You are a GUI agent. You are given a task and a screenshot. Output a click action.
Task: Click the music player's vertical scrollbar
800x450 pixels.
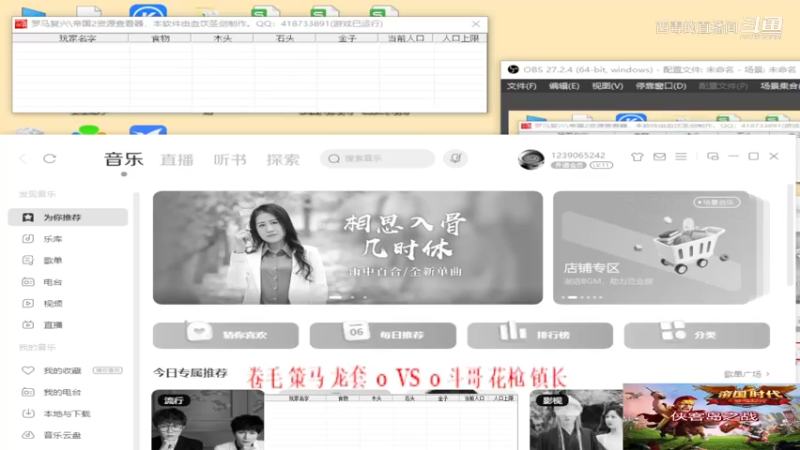pyautogui.click(x=791, y=235)
